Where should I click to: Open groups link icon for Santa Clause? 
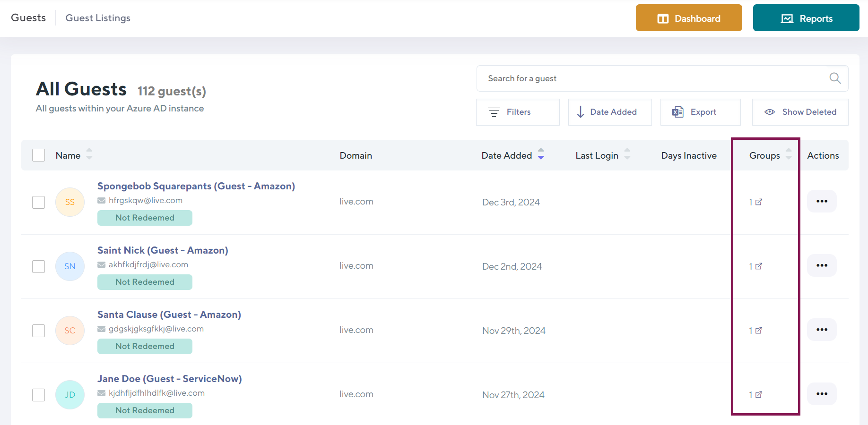758,331
